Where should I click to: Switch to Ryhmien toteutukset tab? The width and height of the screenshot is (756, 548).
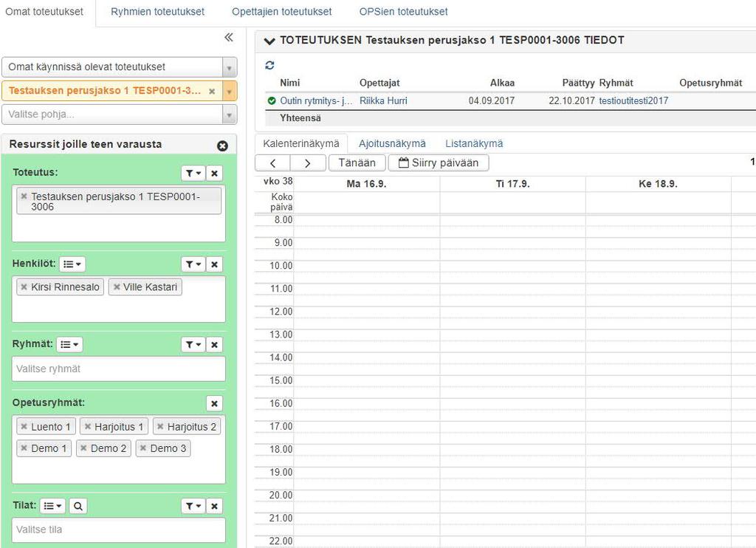point(158,12)
